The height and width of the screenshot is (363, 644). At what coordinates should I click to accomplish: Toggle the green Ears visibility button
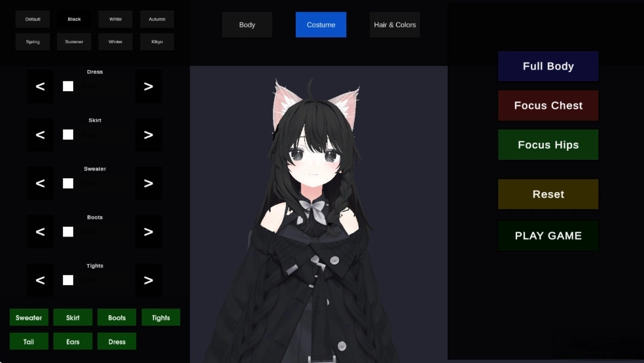(x=73, y=341)
